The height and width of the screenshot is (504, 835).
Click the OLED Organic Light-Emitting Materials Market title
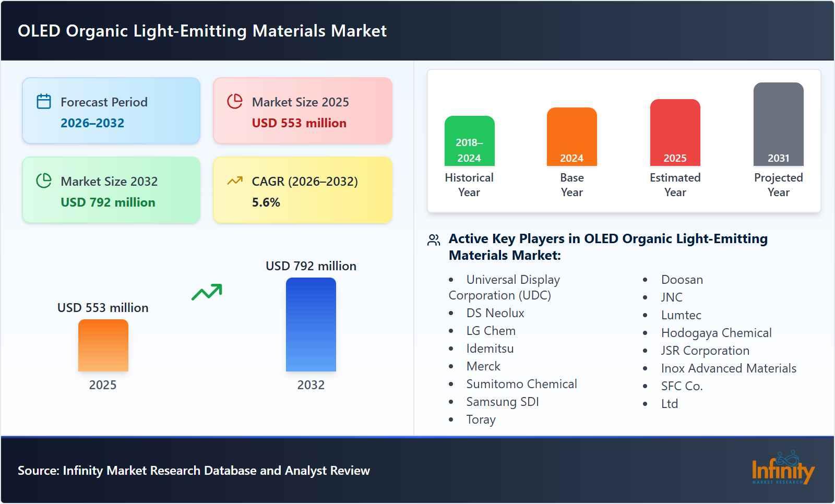coord(203,31)
